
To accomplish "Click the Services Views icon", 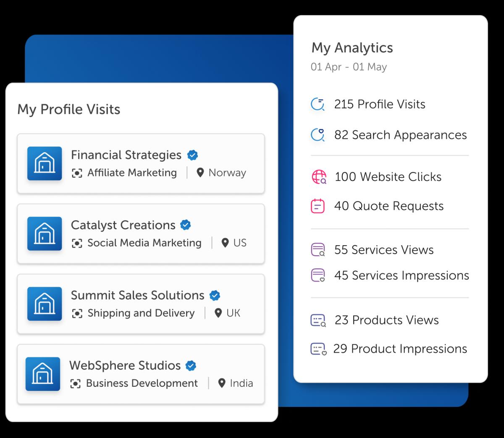I will (318, 250).
